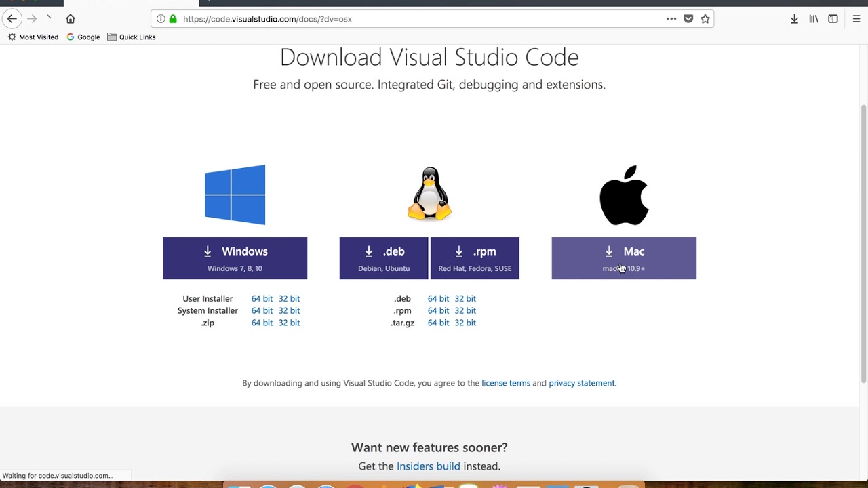Click the User Installer label

tap(208, 298)
